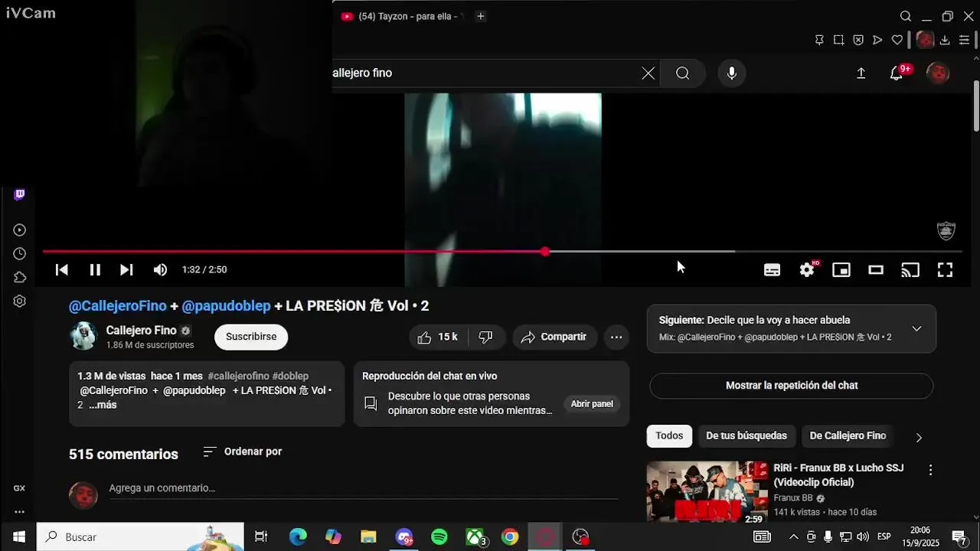Open History clock icon in Opera sidebar
980x551 pixels.
click(20, 254)
